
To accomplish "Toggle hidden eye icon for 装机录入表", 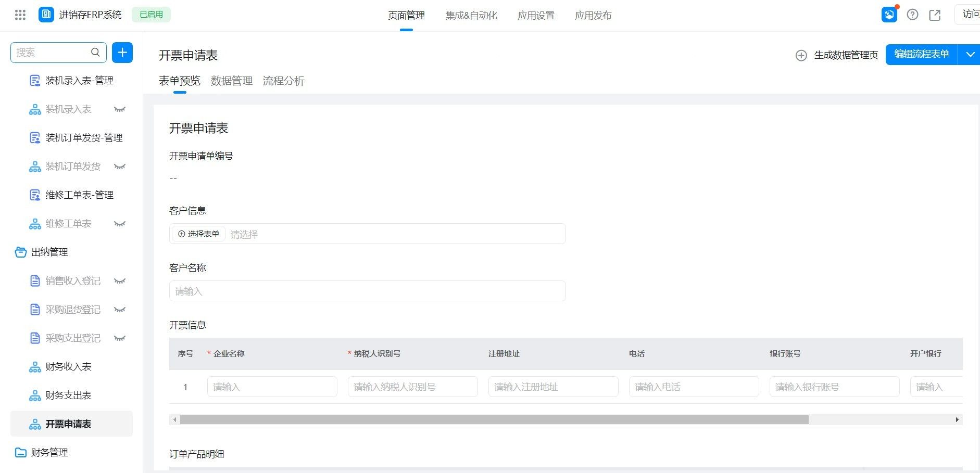I will click(x=120, y=109).
